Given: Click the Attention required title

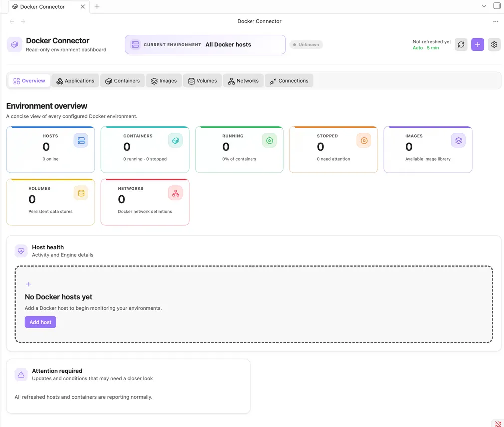Looking at the screenshot, I should 57,371.
